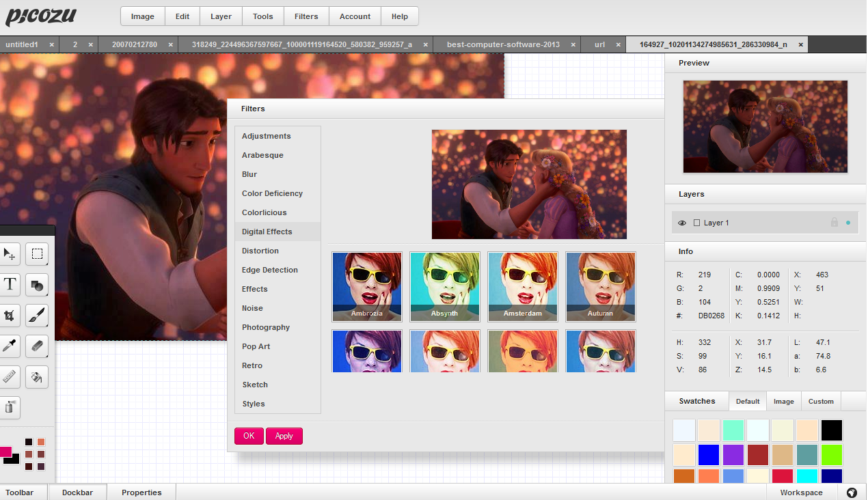Close the untitled1 document tab
Screen dimensions: 868x500
(51, 44)
